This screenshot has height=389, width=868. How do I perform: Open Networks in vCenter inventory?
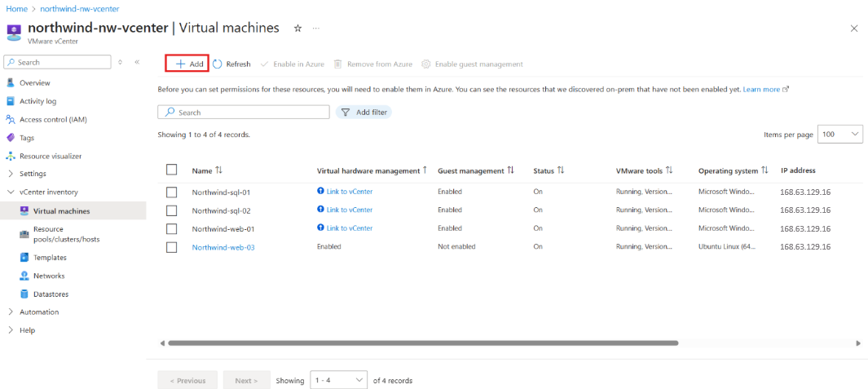click(x=49, y=276)
